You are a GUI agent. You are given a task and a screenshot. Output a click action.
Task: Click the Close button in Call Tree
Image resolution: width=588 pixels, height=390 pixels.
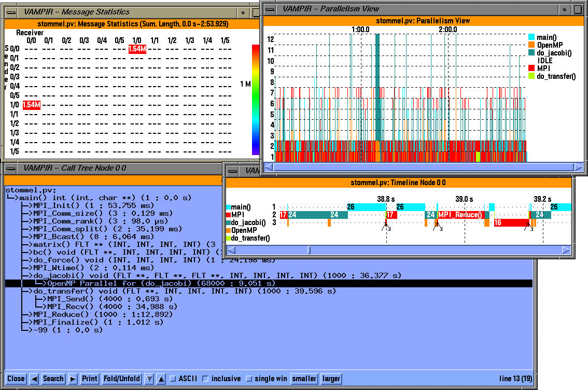(16, 379)
